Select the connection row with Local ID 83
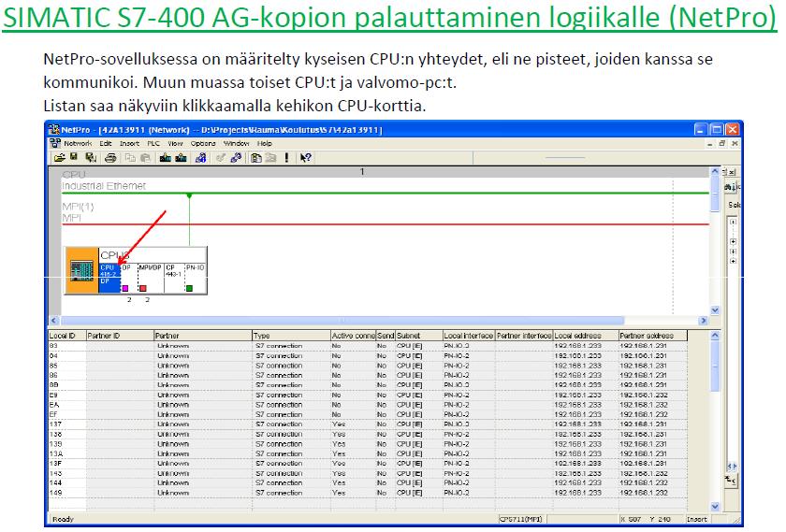Viewport: 786px width, 532px height. [x=368, y=346]
